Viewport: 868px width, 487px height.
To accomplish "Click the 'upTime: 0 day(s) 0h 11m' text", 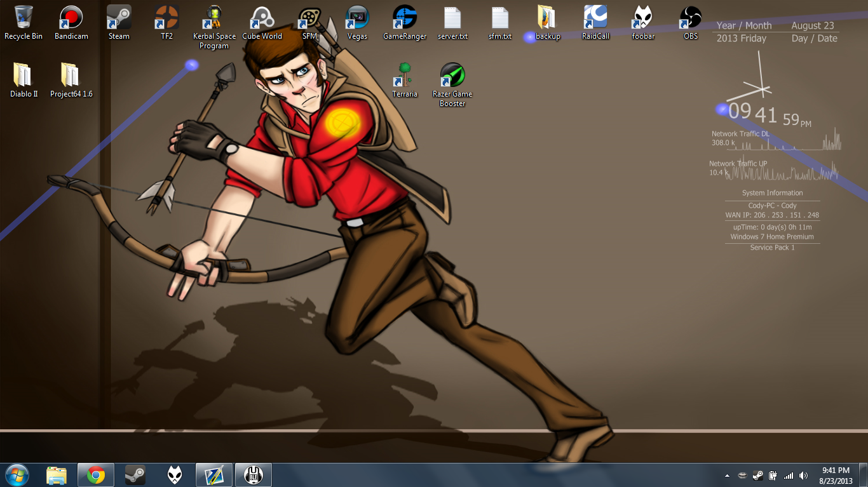I will point(773,227).
